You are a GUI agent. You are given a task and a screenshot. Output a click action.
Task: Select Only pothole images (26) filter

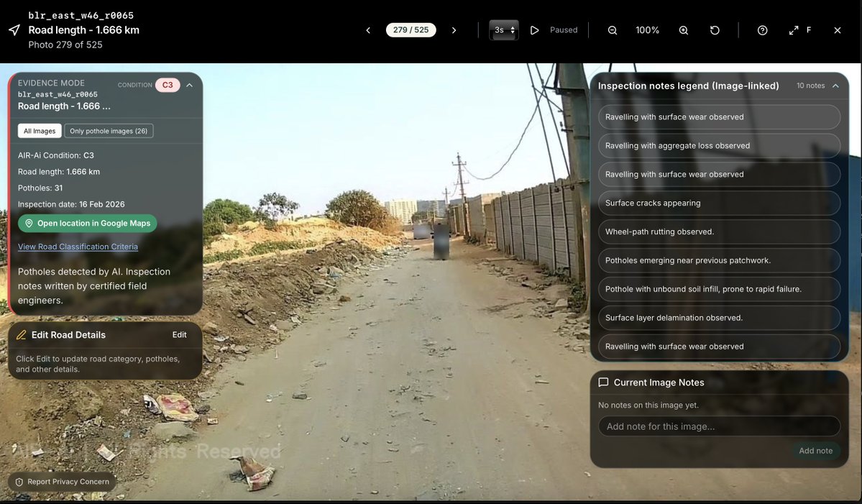[109, 131]
